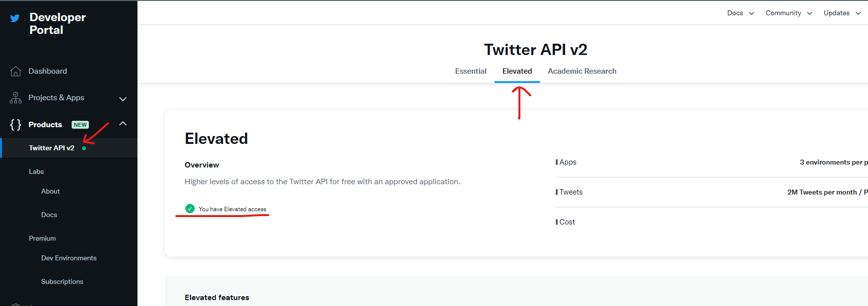The width and height of the screenshot is (868, 306).
Task: Click the Elevated card heading
Action: [216, 139]
